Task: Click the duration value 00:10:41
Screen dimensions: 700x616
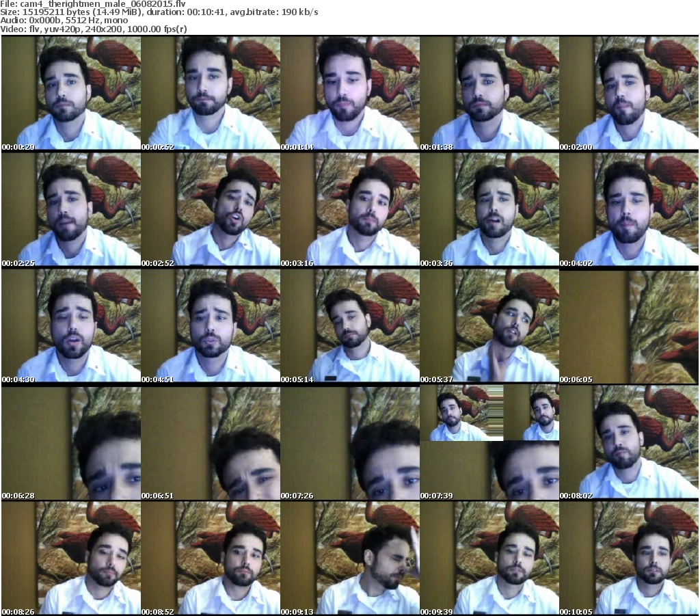Action: coord(206,12)
